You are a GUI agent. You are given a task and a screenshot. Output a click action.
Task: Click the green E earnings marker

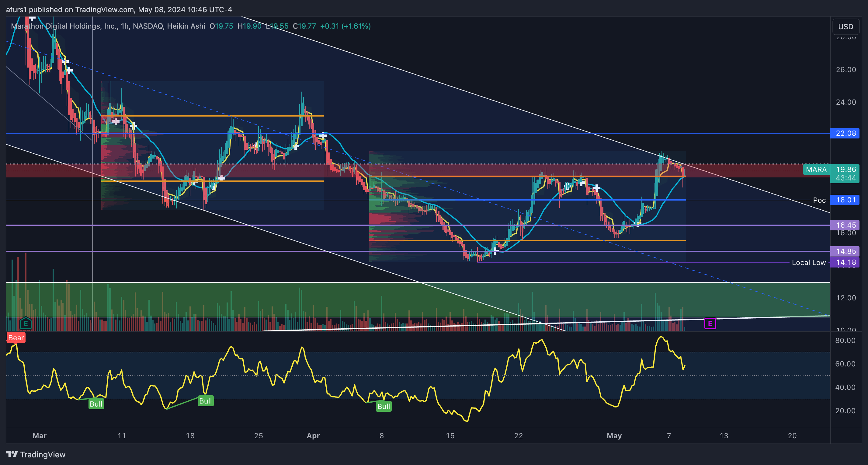pos(26,324)
